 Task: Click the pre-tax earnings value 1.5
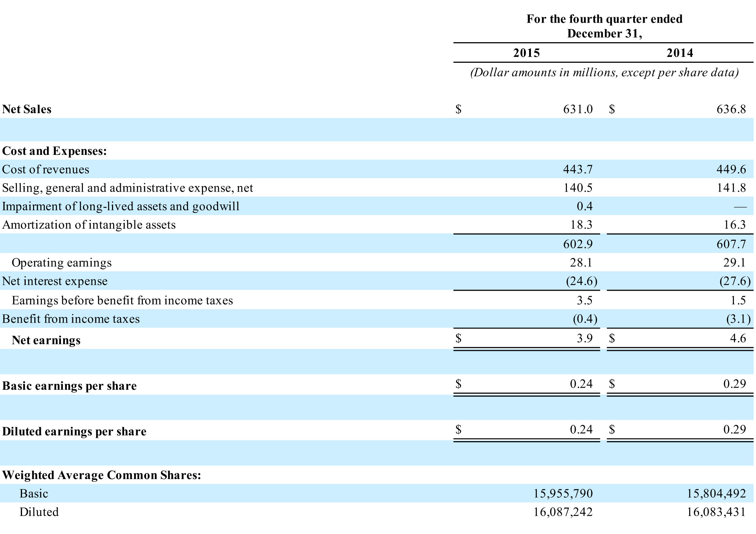(738, 300)
